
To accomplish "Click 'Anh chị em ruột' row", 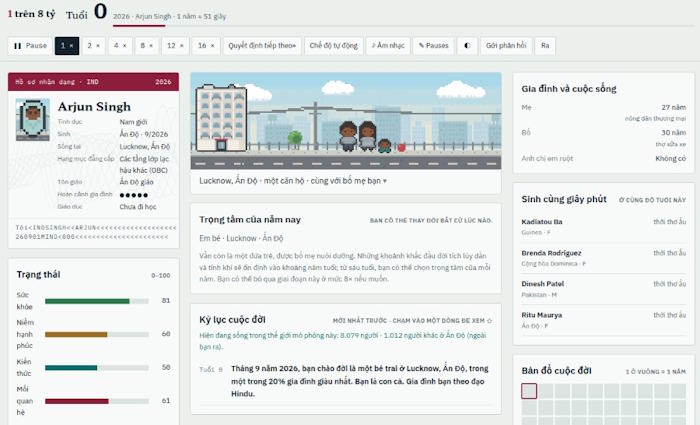I will coord(604,158).
